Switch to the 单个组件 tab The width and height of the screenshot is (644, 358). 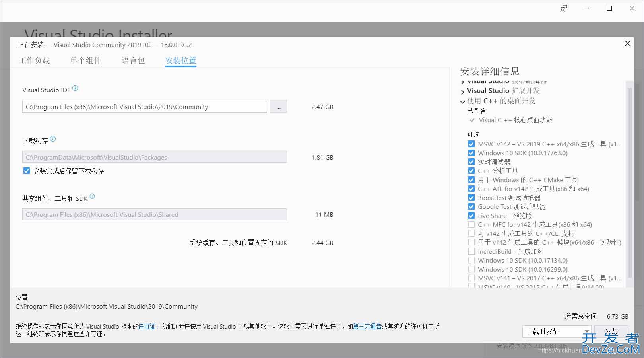[86, 60]
